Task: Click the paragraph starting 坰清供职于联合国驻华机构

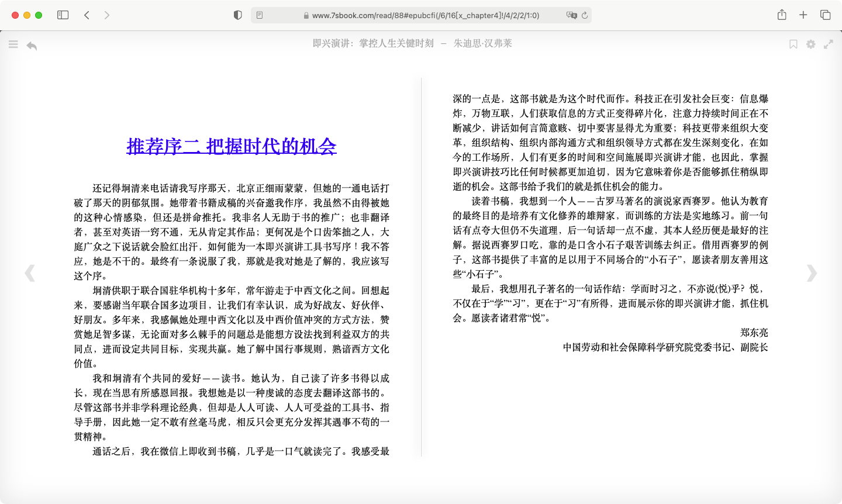Action: [x=232, y=327]
